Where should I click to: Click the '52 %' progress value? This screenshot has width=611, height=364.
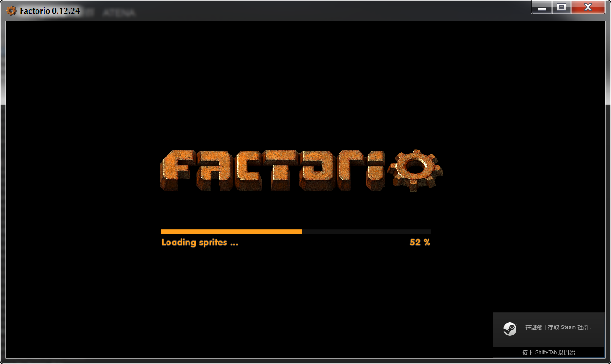[x=420, y=243]
